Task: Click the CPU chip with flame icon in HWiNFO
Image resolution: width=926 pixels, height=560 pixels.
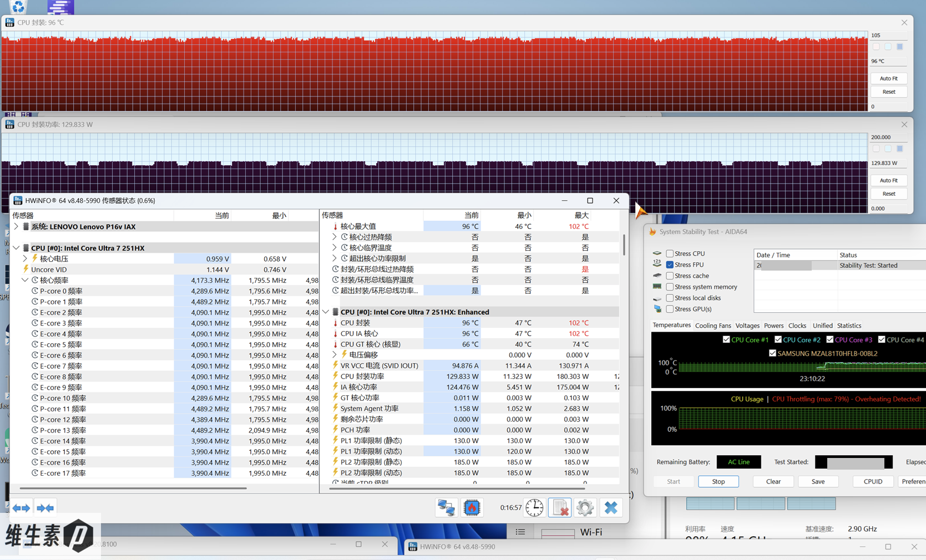Action: click(472, 507)
